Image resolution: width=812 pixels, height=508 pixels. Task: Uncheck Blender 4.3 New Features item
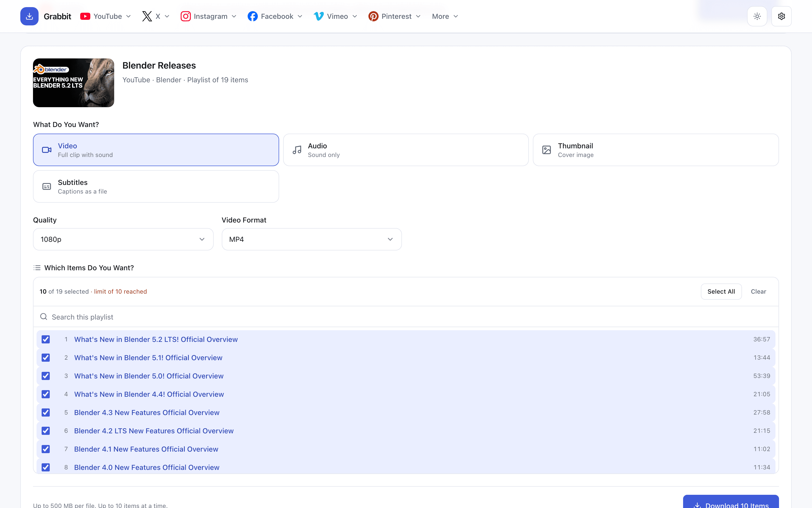[x=46, y=412]
